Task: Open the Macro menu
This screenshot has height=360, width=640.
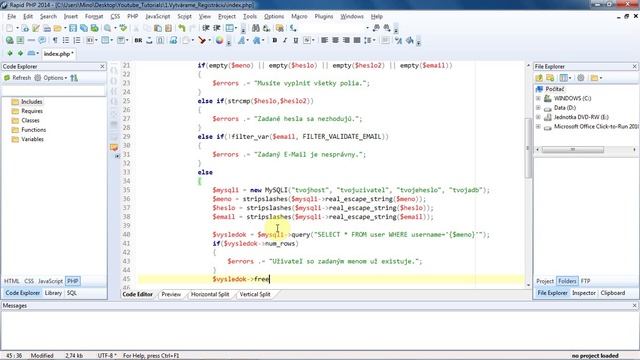Action: (299, 16)
